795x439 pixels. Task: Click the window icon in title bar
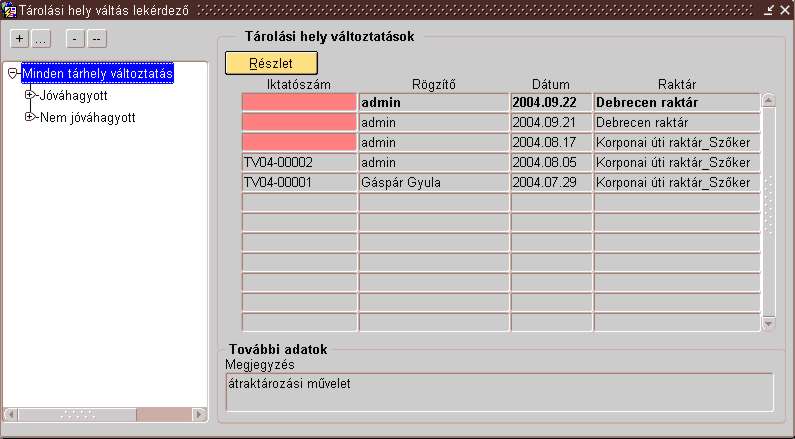pos(9,10)
